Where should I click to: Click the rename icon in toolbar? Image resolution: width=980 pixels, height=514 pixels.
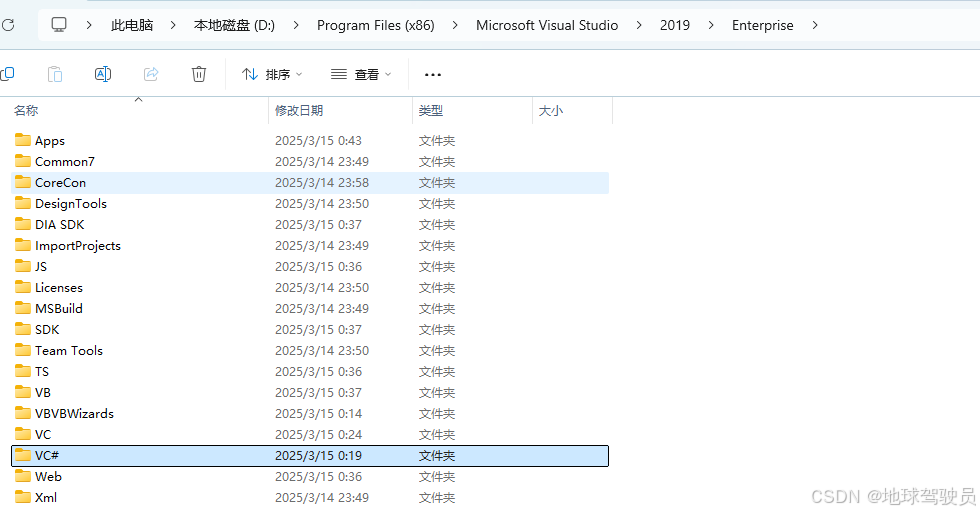coord(102,74)
